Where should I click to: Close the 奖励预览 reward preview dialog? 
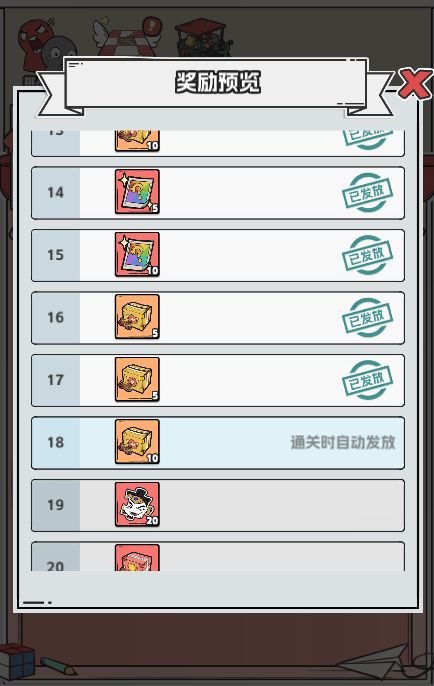[x=414, y=84]
